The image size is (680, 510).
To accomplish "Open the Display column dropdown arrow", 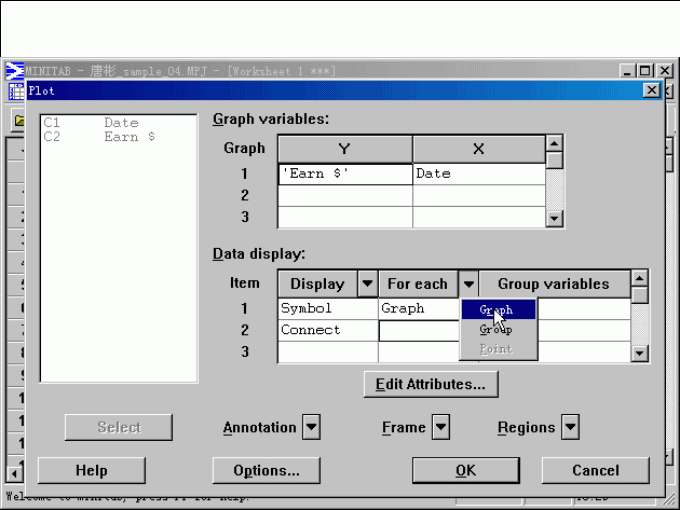I will (367, 284).
